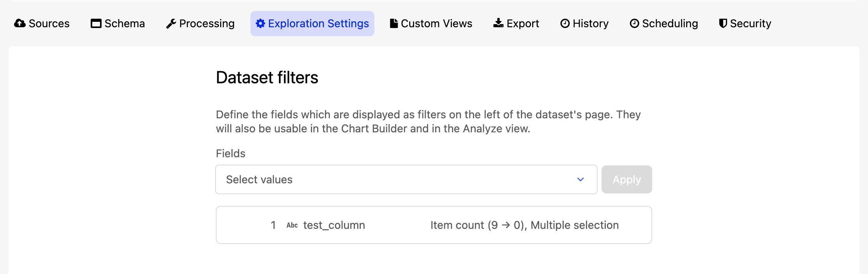Open the Custom Views tab label
Screen dimensions: 868x274
(x=436, y=23)
